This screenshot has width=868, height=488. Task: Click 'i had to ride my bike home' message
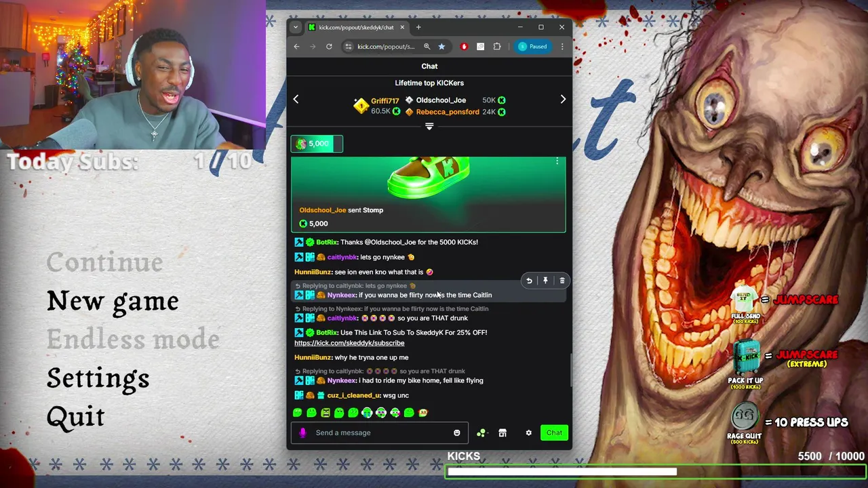[420, 380]
